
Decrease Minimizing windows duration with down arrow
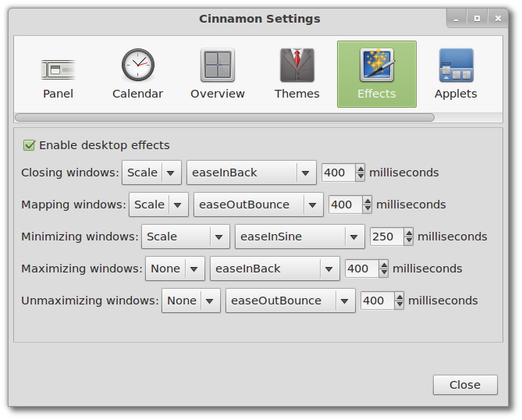click(x=408, y=240)
